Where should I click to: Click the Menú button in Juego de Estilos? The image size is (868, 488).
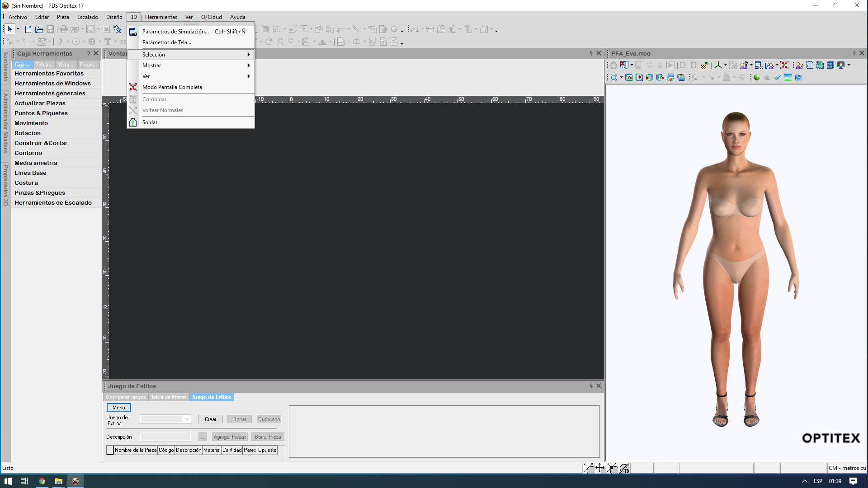pyautogui.click(x=118, y=408)
